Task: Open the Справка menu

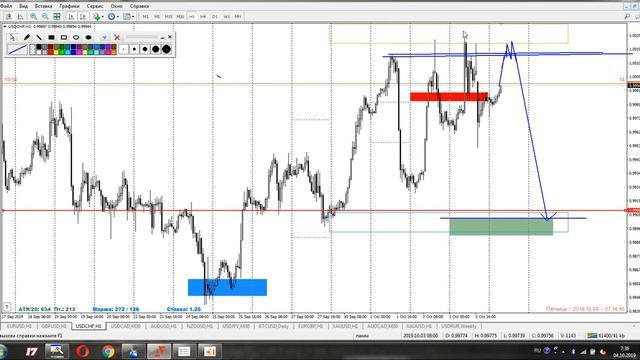Action: click(x=139, y=6)
